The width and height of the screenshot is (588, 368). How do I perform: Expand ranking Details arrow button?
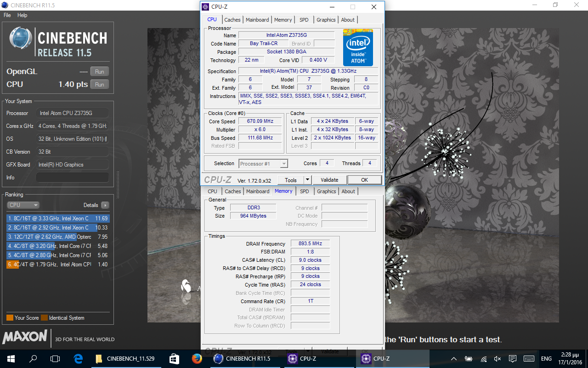point(105,205)
